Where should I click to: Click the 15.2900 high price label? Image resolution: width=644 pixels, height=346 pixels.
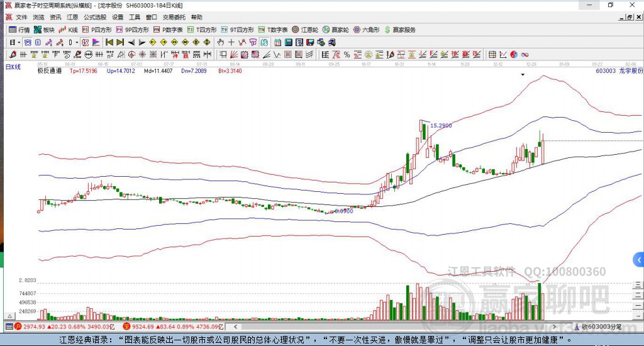pyautogui.click(x=441, y=125)
